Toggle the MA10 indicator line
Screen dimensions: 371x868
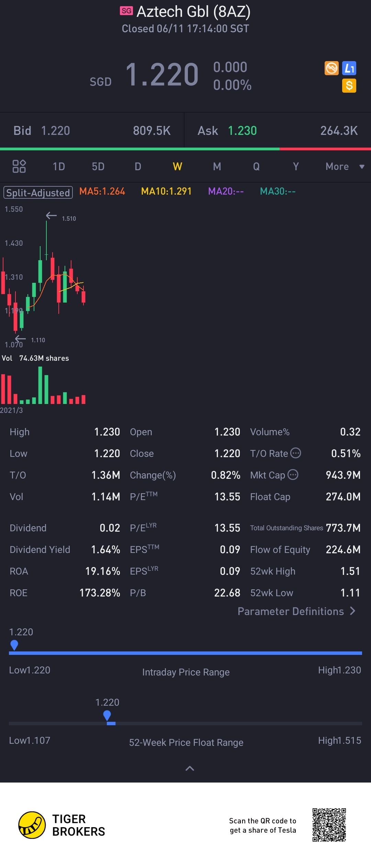point(166,192)
